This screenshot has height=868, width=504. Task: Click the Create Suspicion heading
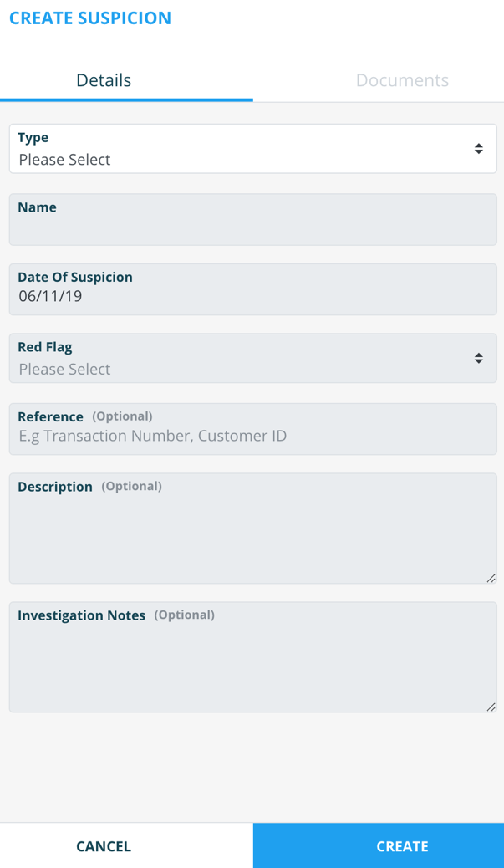point(90,18)
